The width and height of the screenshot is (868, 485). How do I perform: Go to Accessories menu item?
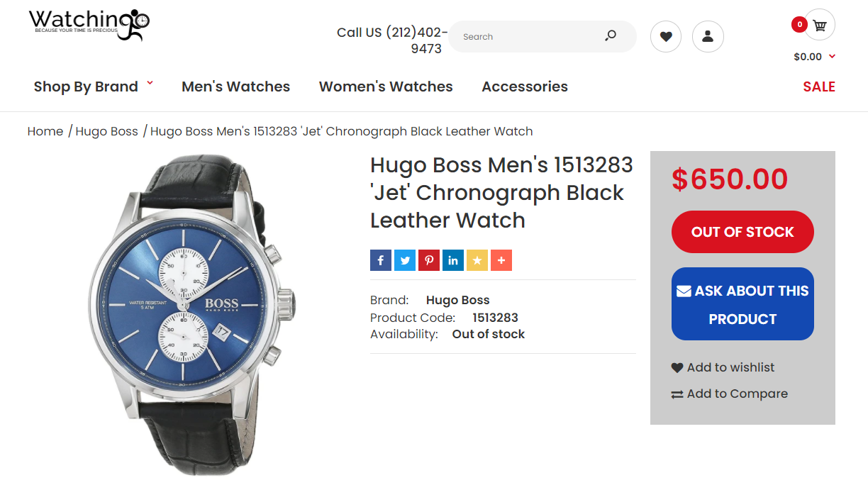(525, 87)
